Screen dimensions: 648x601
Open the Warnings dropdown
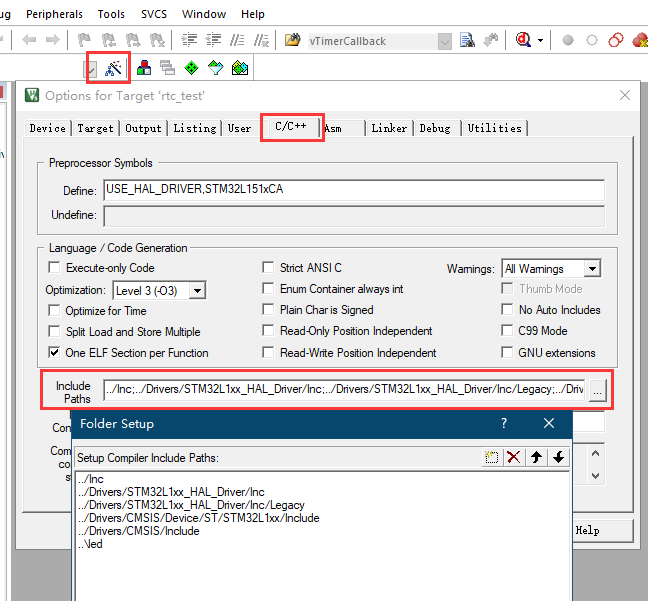coord(592,269)
